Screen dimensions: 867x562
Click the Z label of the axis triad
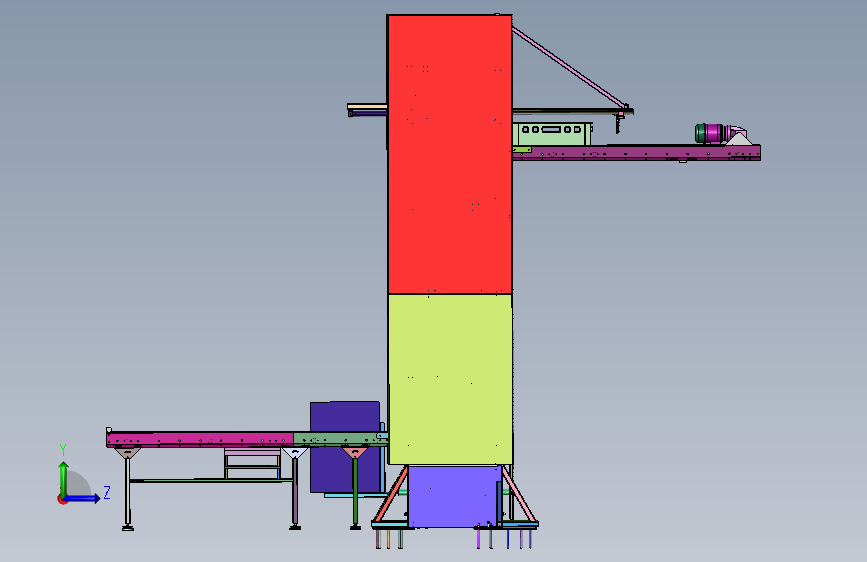tap(107, 492)
